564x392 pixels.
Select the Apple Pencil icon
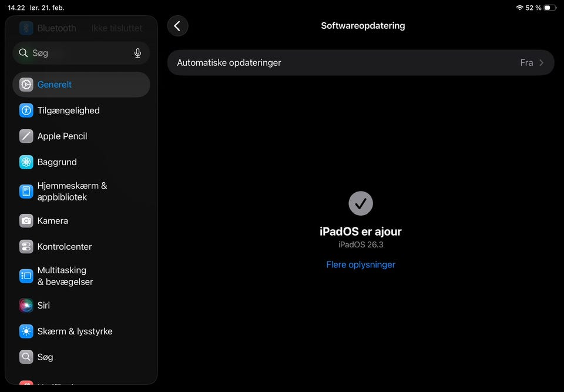coord(26,136)
